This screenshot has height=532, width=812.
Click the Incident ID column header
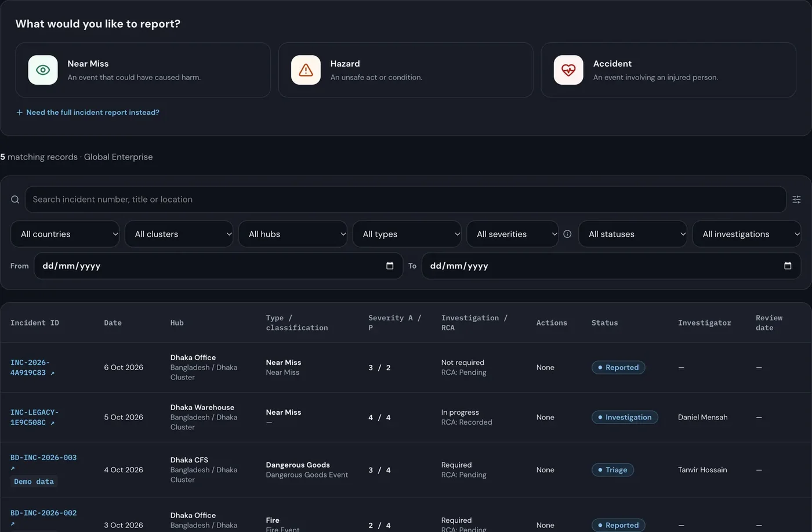point(35,323)
